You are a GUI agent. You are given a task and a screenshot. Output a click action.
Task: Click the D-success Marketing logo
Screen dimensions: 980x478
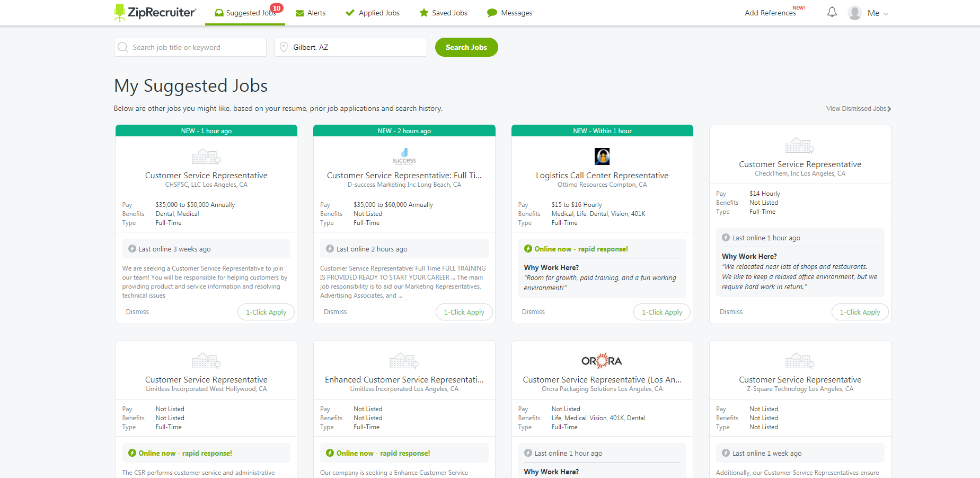pyautogui.click(x=404, y=157)
